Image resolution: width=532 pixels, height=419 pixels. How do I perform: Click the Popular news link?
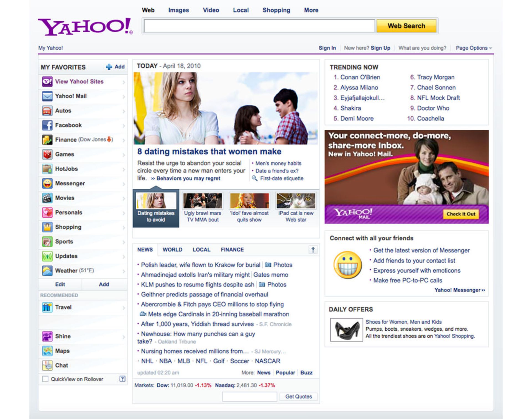(285, 373)
